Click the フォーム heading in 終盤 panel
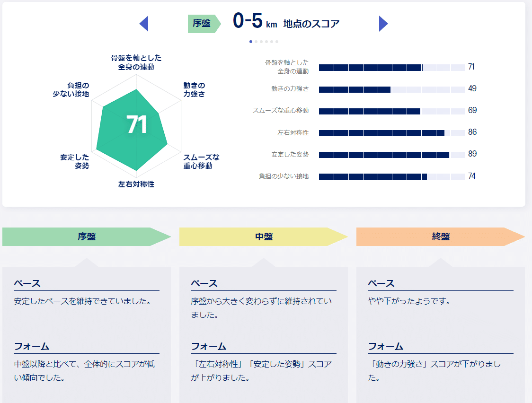 385,346
